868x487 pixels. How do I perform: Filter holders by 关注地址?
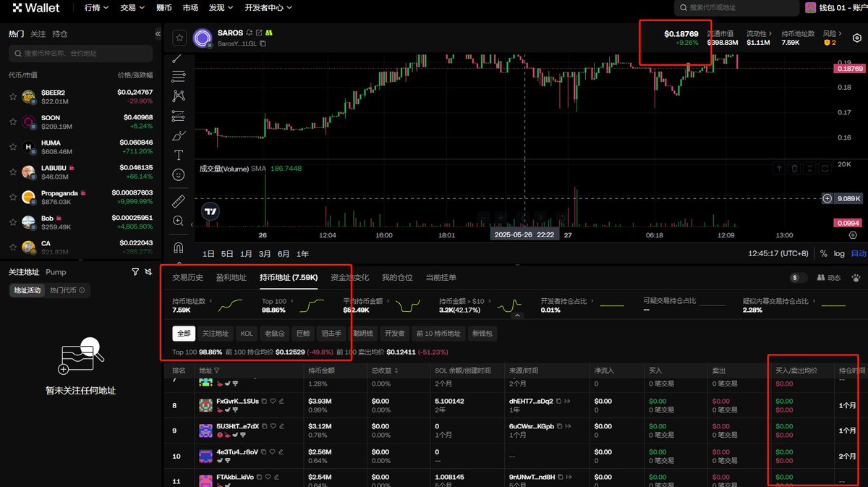(x=215, y=334)
